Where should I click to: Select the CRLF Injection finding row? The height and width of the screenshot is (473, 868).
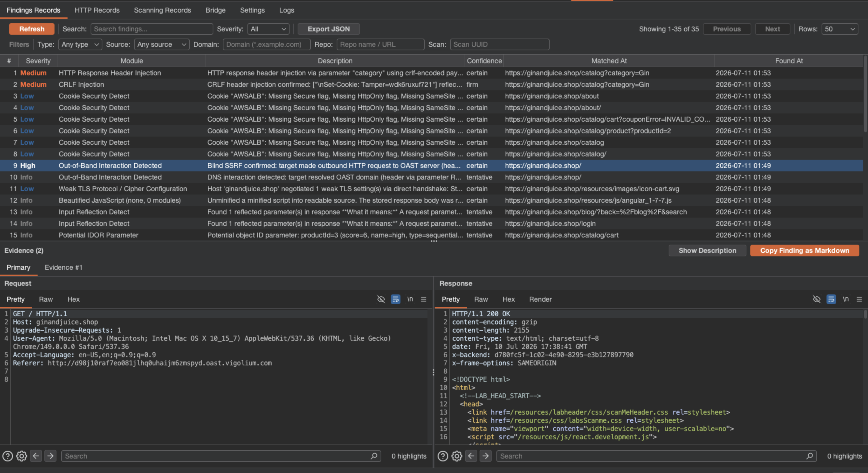pyautogui.click(x=431, y=85)
